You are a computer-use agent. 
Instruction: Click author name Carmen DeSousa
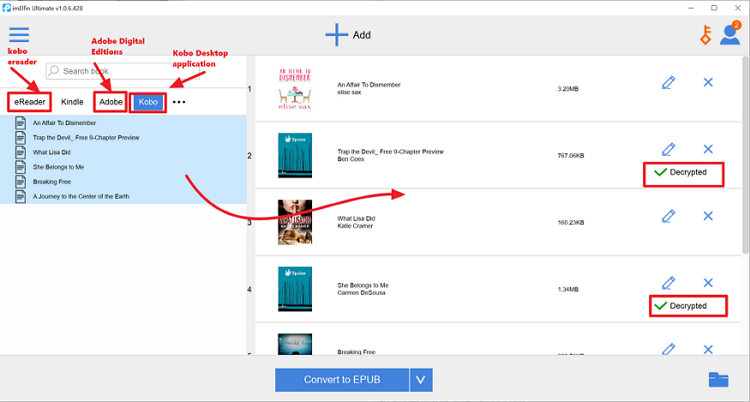pyautogui.click(x=361, y=292)
